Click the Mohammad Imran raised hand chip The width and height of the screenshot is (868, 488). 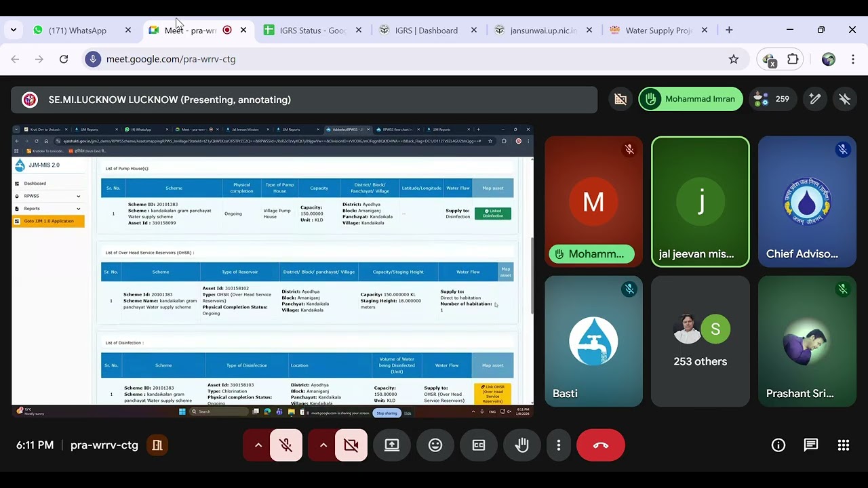(690, 99)
